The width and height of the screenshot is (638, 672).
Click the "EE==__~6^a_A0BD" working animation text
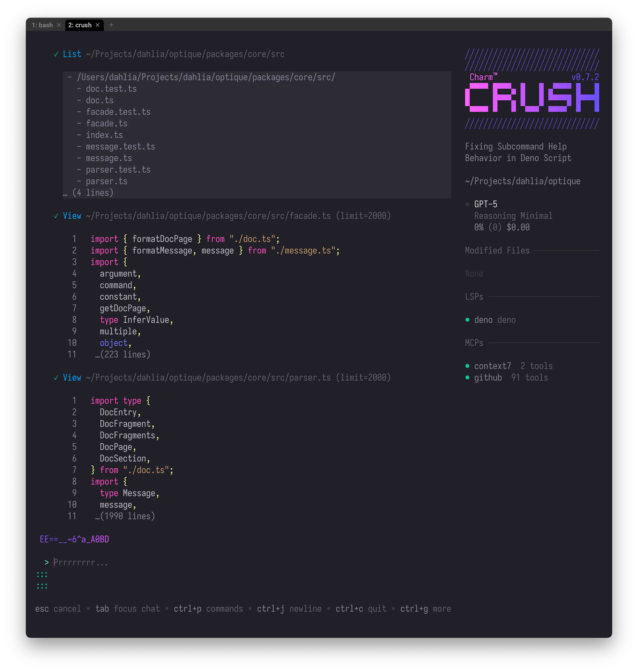click(74, 539)
